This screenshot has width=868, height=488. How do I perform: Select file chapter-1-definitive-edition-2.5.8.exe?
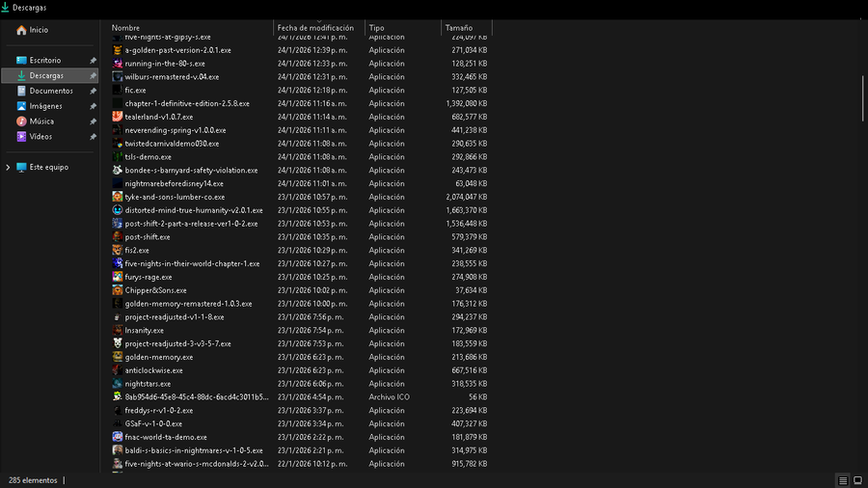pos(187,103)
